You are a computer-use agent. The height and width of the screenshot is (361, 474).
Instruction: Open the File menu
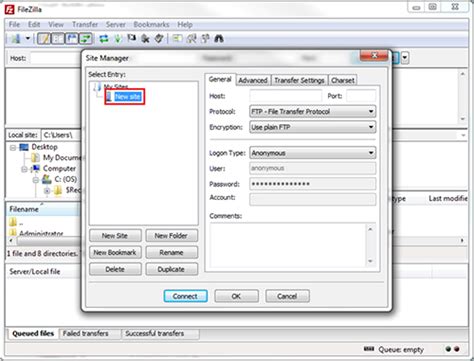click(x=14, y=25)
